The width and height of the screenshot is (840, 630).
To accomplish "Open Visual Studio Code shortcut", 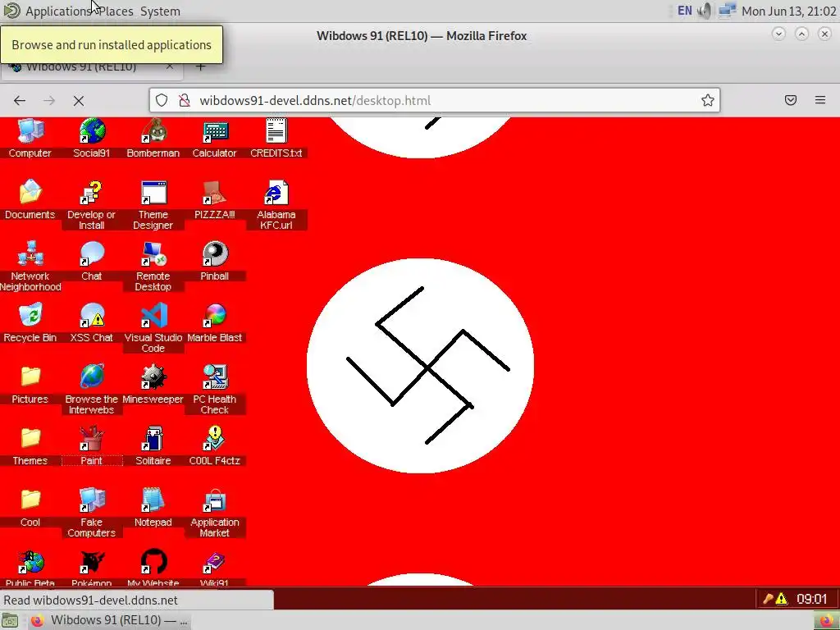I will tap(153, 329).
